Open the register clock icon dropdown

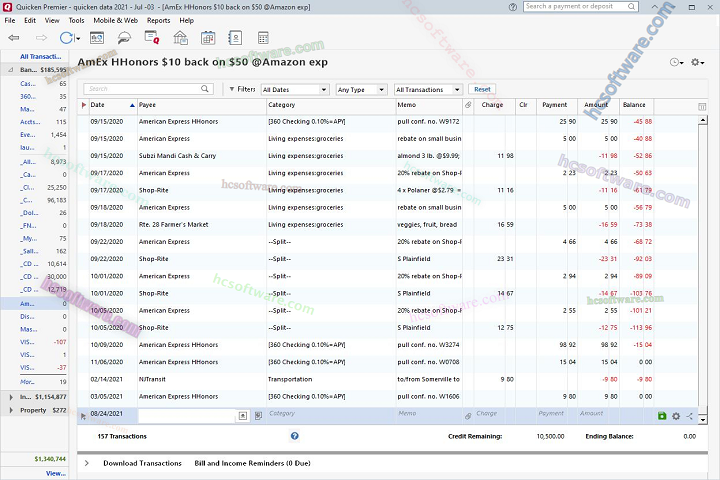676,62
